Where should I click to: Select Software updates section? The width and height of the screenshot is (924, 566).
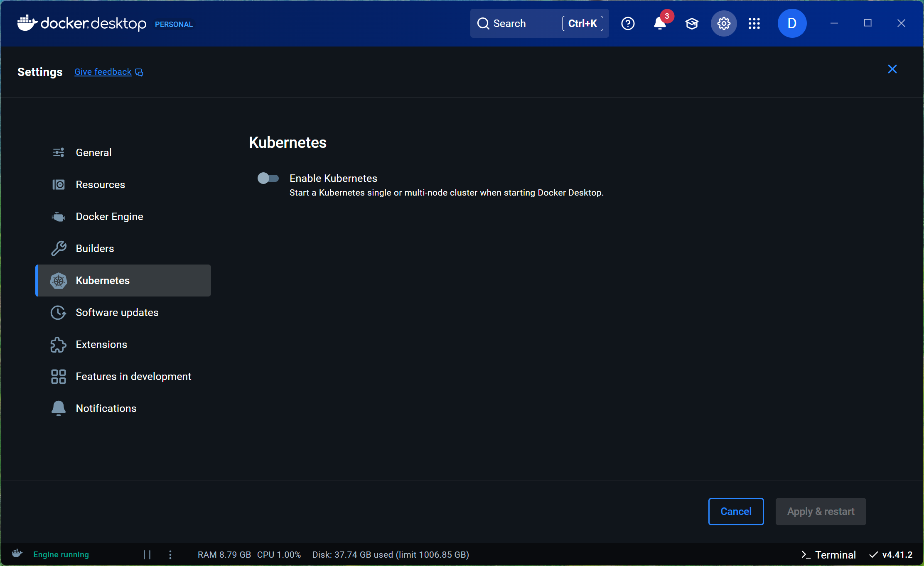pyautogui.click(x=123, y=312)
